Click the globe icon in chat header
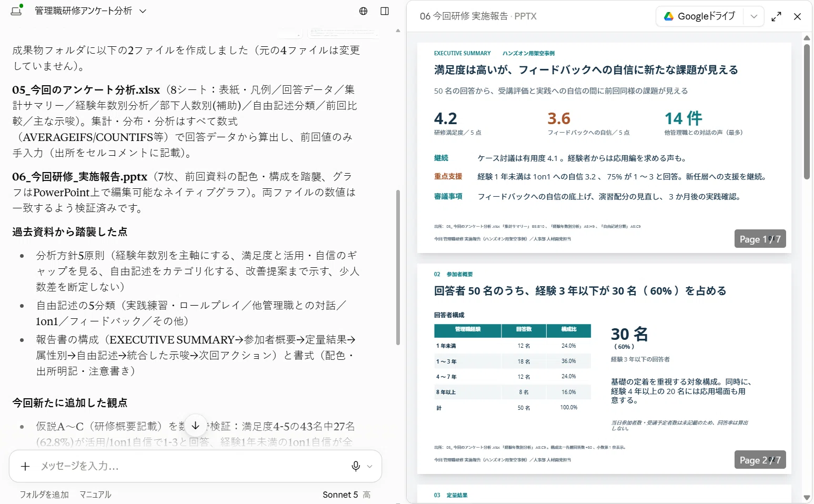This screenshot has width=814, height=504. point(363,11)
